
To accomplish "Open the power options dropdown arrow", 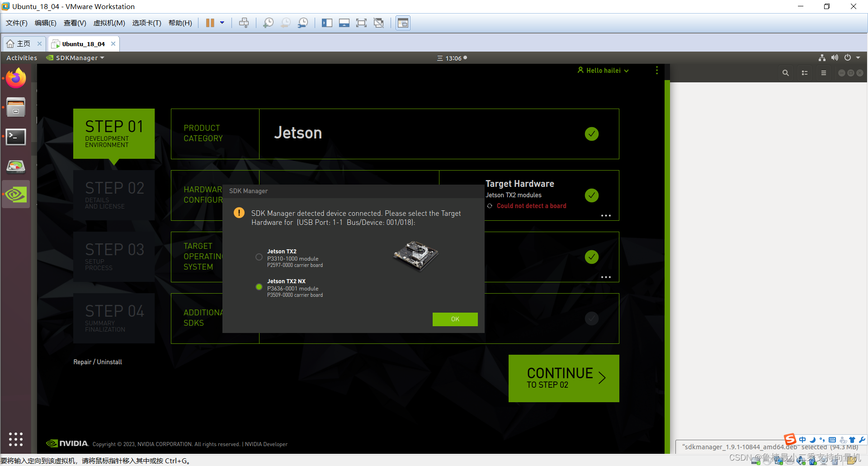I will tap(222, 23).
